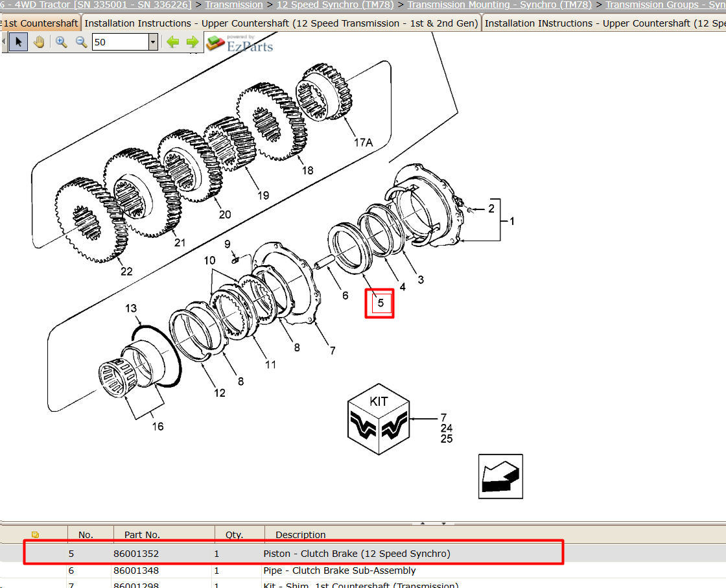Screen dimensions: 726x588
Task: Click the splitter collapse up arrow
Action: [422, 523]
